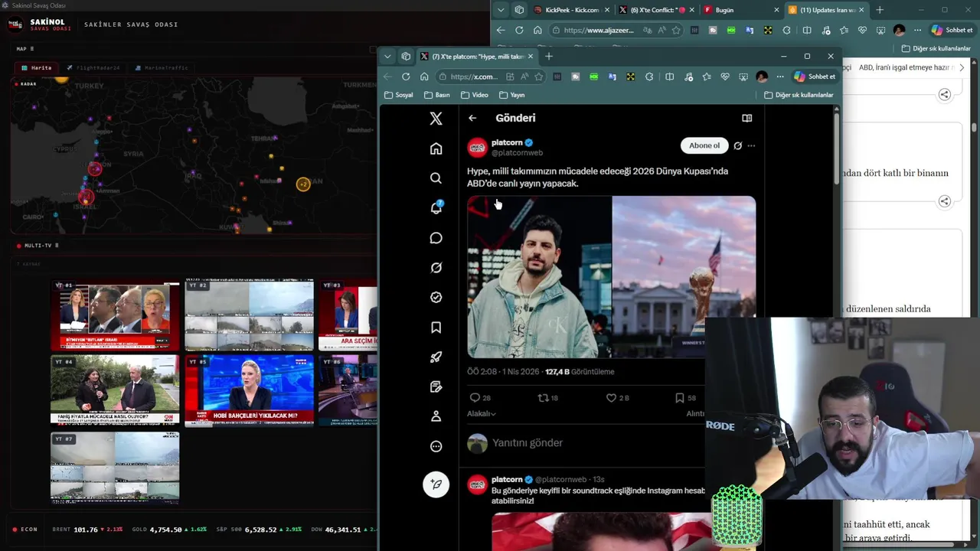Open MAP panel menu icon
980x551 pixels.
[x=31, y=49]
